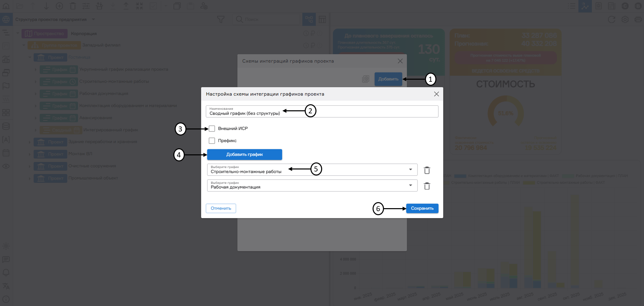Open the Строительно-монтажные работы graph dropdown

pyautogui.click(x=410, y=169)
